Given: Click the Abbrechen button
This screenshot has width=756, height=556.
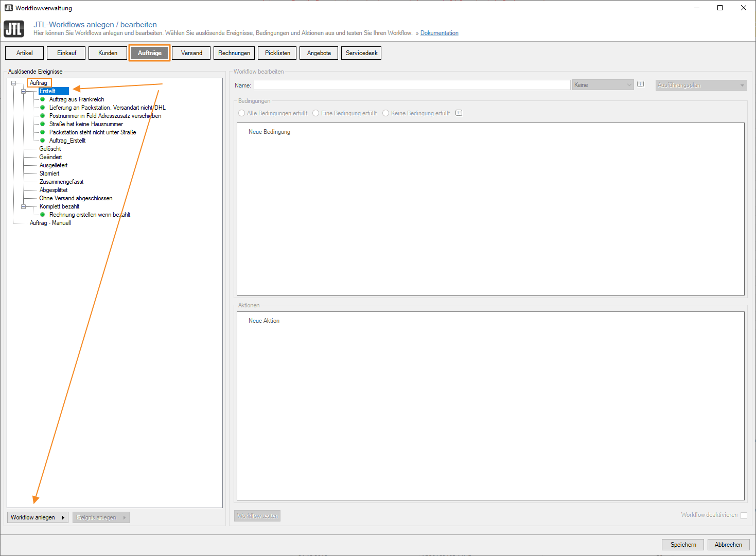Looking at the screenshot, I should pyautogui.click(x=728, y=545).
